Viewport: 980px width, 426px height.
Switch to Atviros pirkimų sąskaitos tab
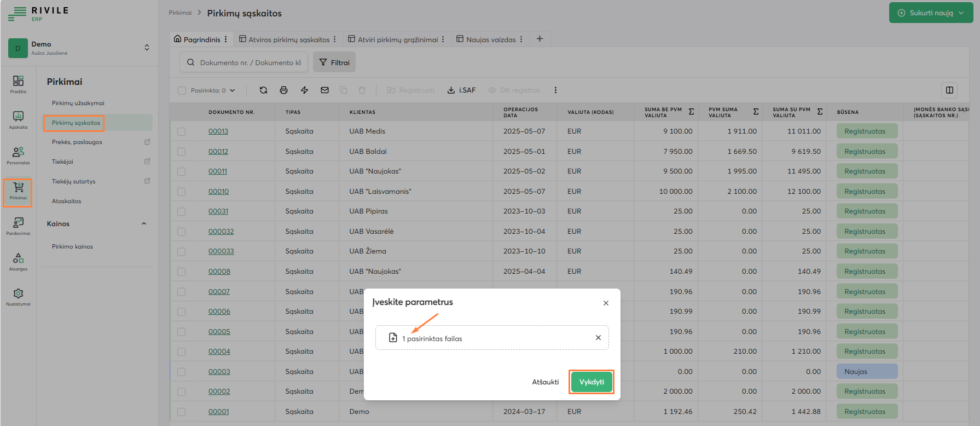[x=288, y=39]
